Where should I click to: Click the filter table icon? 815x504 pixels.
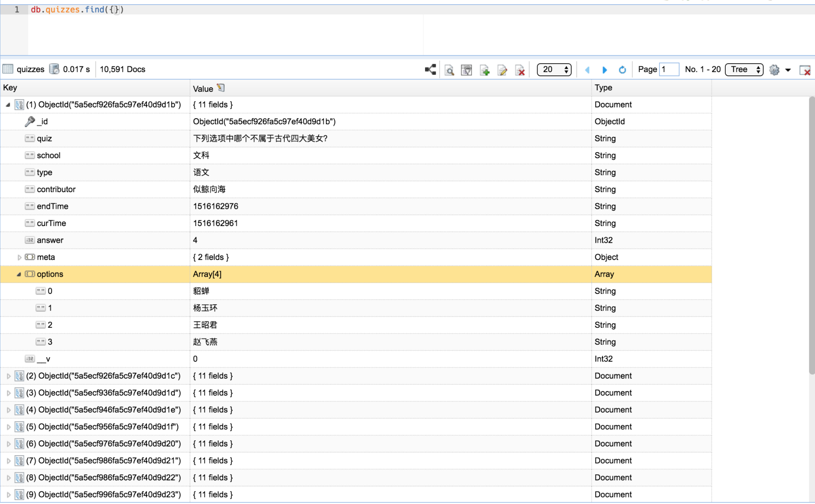pos(466,70)
